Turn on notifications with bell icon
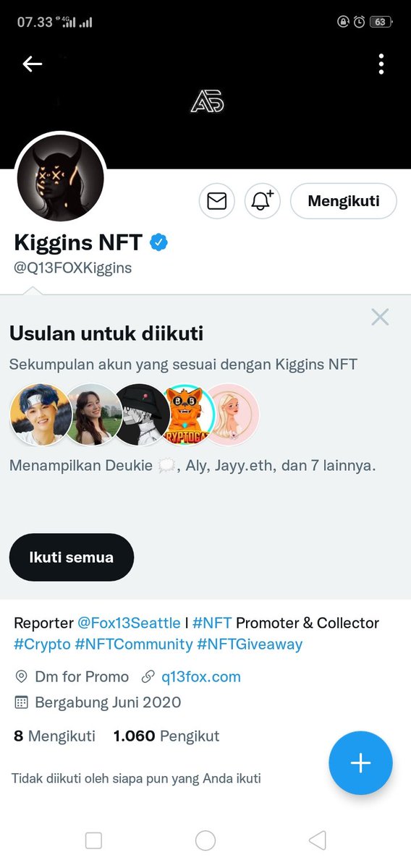 click(x=262, y=200)
